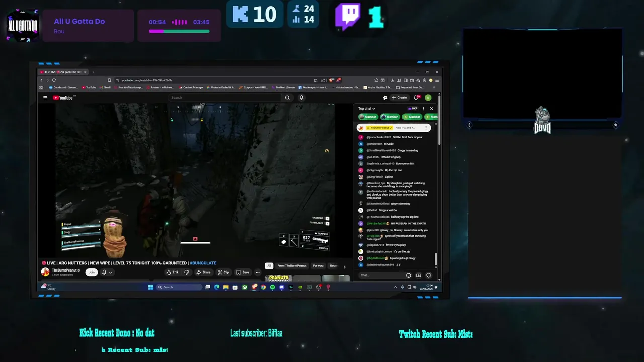
Task: Open chat options three-dot menu
Action: (x=423, y=109)
